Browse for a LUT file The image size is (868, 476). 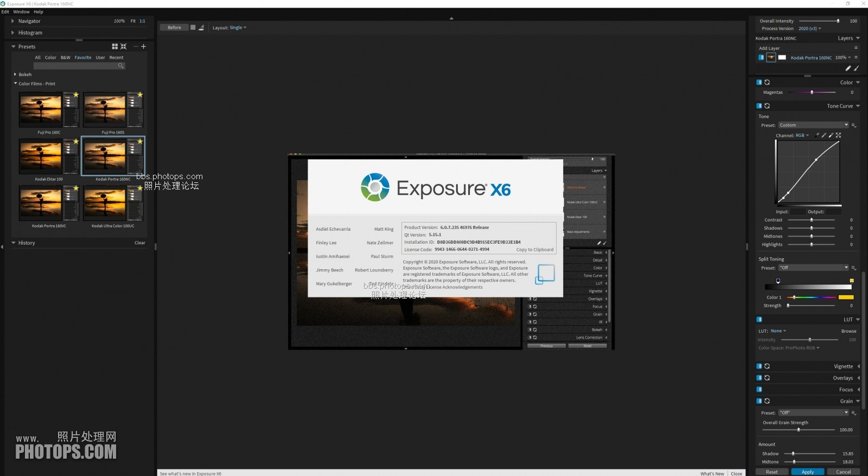[849, 331]
